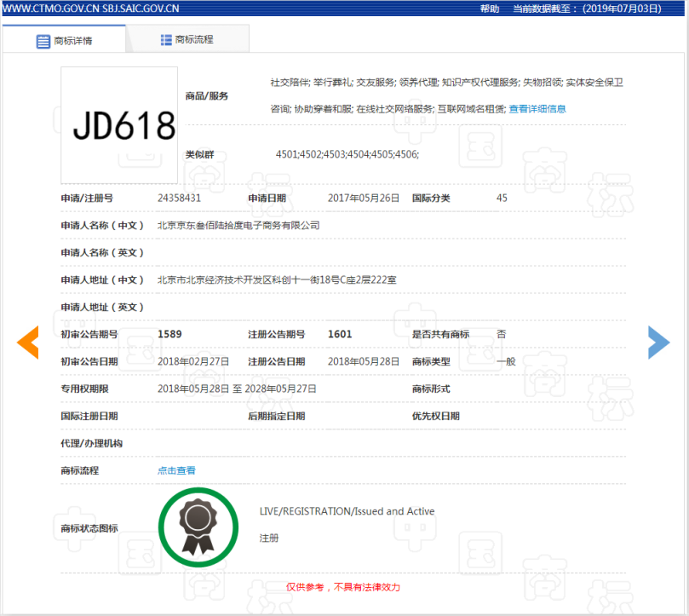Click the 优先权日期 label
Viewport: 689px width, 616px height.
tap(435, 417)
